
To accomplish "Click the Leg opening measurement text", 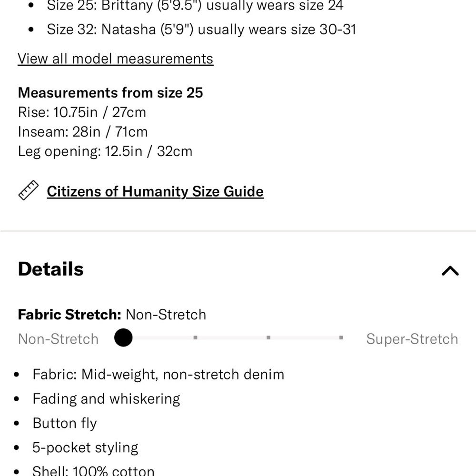I will click(x=105, y=151).
